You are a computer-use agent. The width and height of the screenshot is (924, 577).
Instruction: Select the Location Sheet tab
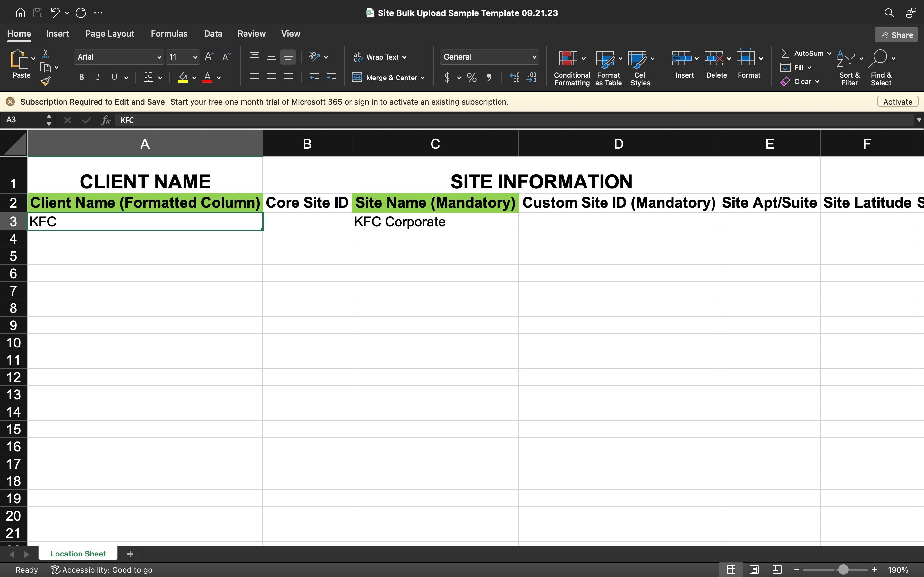coord(78,553)
